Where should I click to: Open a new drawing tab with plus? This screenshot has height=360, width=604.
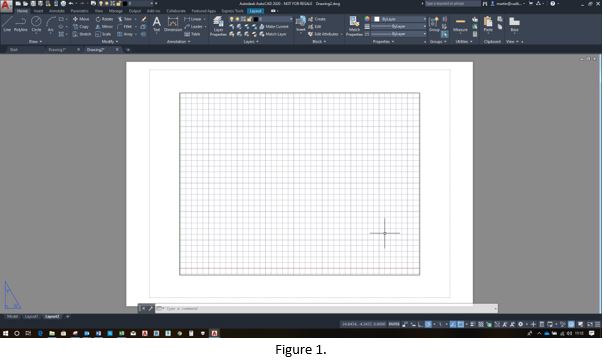[128, 50]
